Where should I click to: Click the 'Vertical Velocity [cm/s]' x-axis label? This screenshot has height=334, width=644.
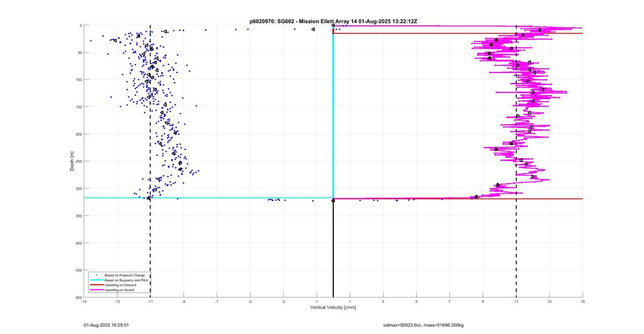(x=333, y=308)
